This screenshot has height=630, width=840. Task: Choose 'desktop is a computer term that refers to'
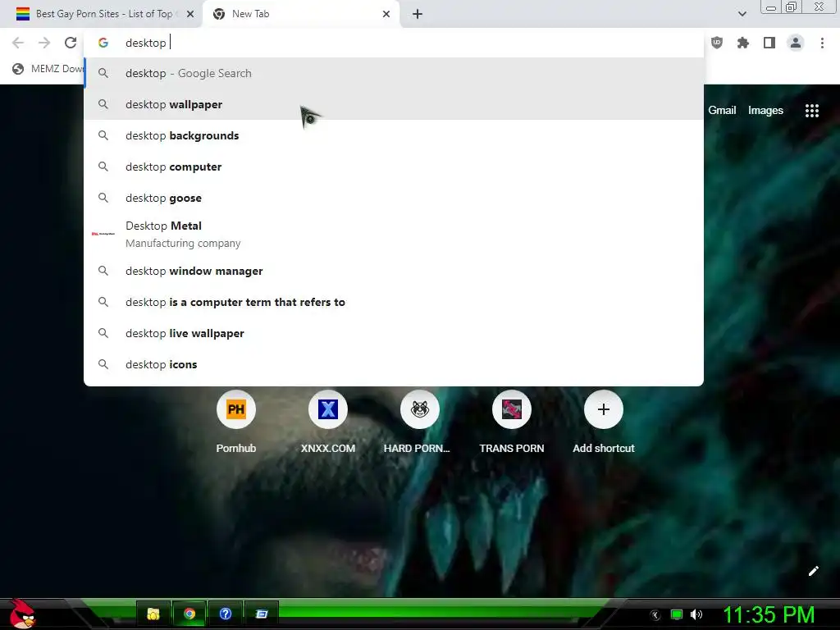(x=393, y=302)
